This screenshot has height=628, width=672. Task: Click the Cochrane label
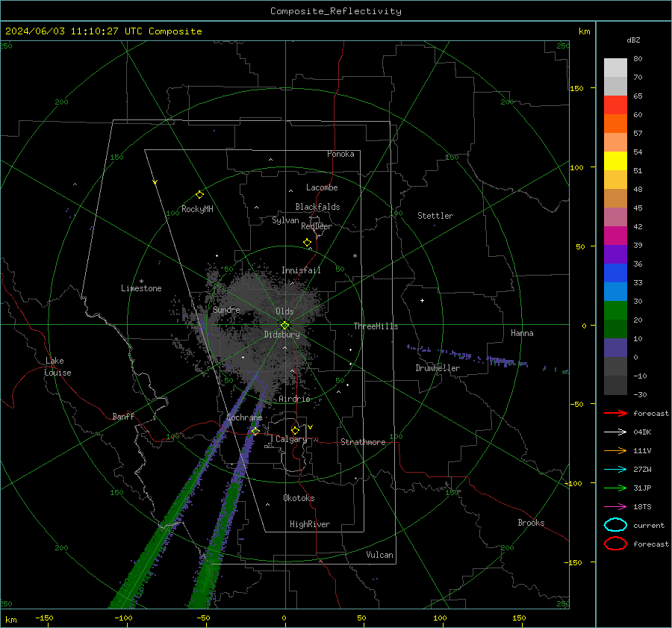coord(244,417)
